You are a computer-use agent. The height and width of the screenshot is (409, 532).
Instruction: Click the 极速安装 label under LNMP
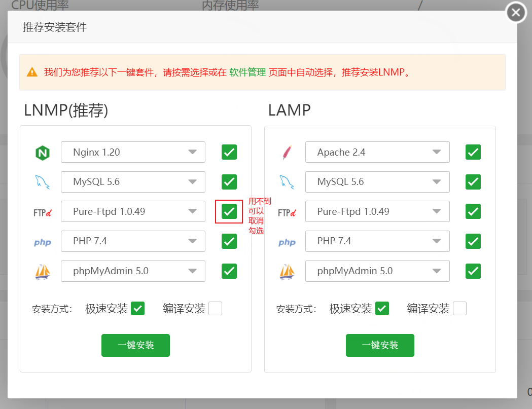pos(107,309)
